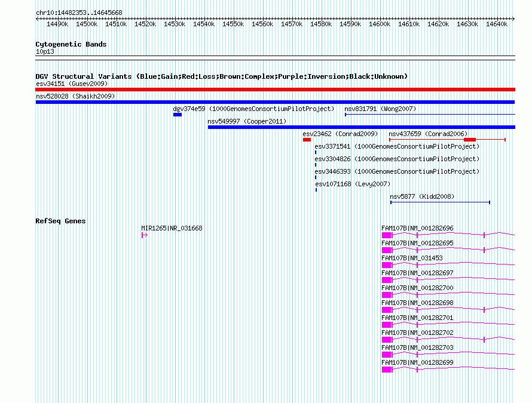The width and height of the screenshot is (532, 403).
Task: Click the 14510k ruler tick label
Action: pyautogui.click(x=116, y=24)
